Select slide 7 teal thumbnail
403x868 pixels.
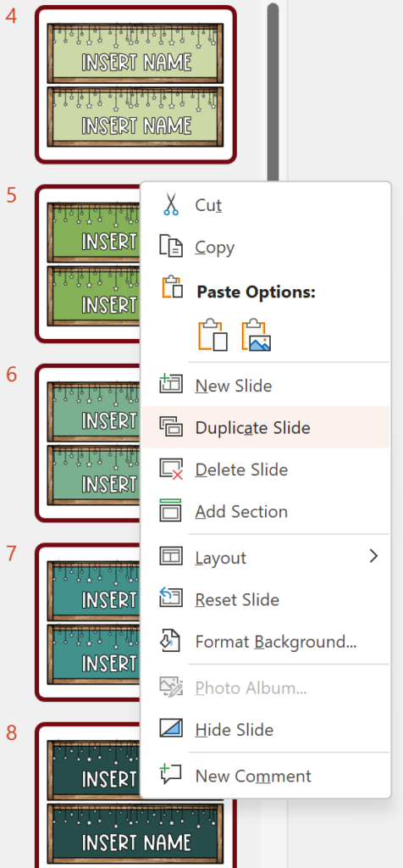coord(87,623)
